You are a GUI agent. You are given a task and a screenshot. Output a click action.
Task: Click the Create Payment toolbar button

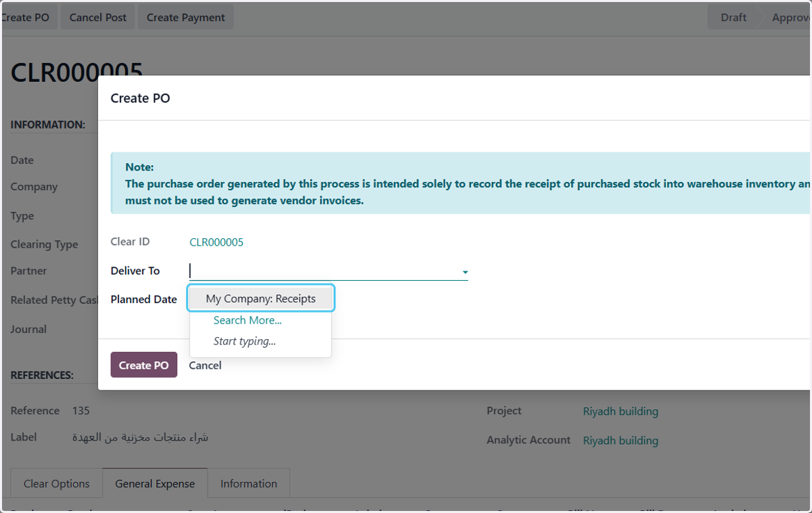pos(185,18)
